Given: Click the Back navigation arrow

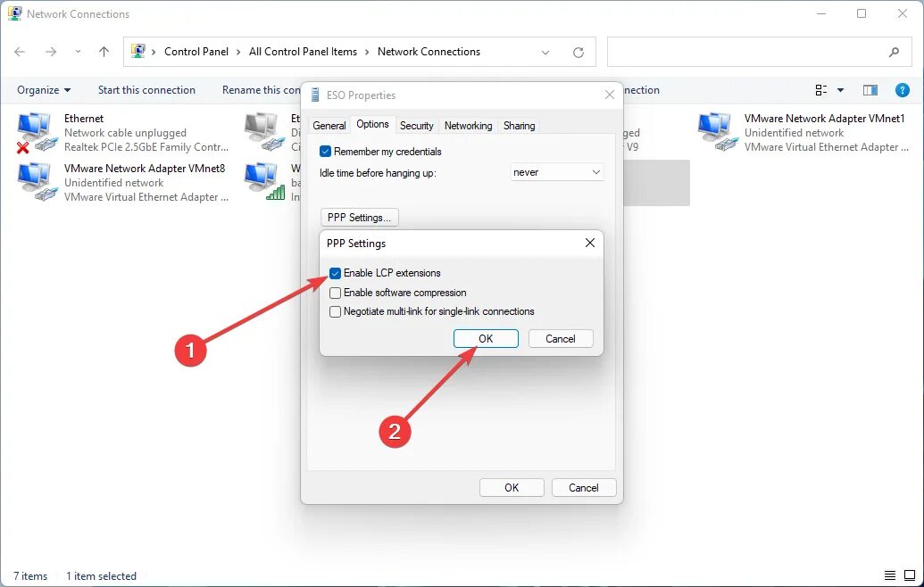Looking at the screenshot, I should (20, 52).
